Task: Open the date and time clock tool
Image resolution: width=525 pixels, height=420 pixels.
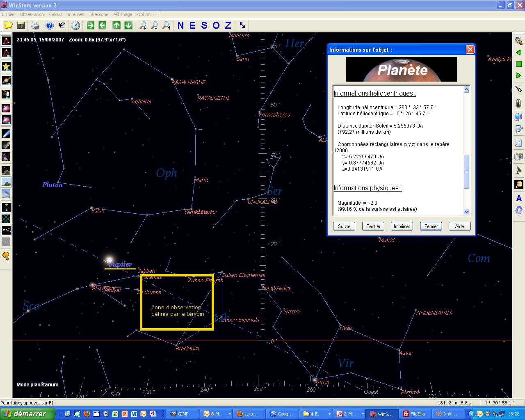Action: [75, 25]
